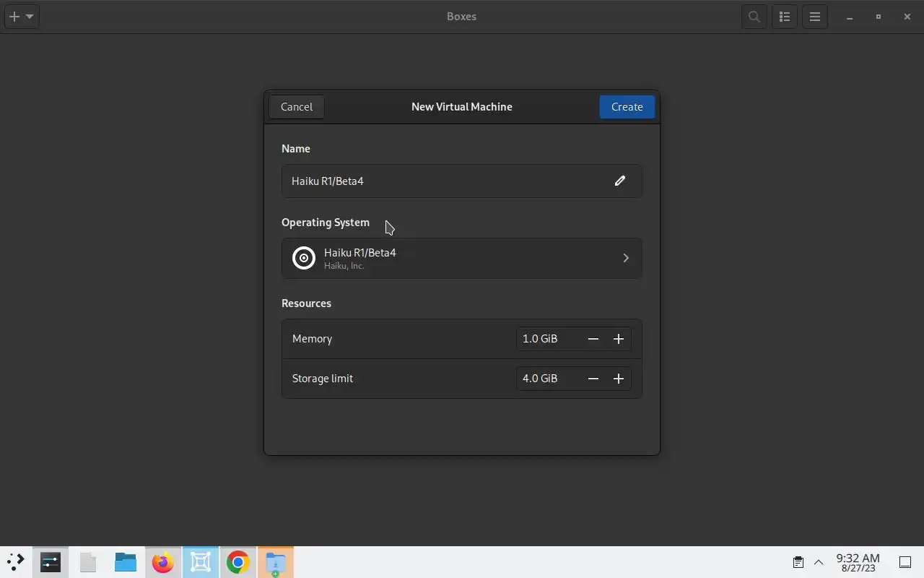Minimize the Boxes window

coord(850,17)
